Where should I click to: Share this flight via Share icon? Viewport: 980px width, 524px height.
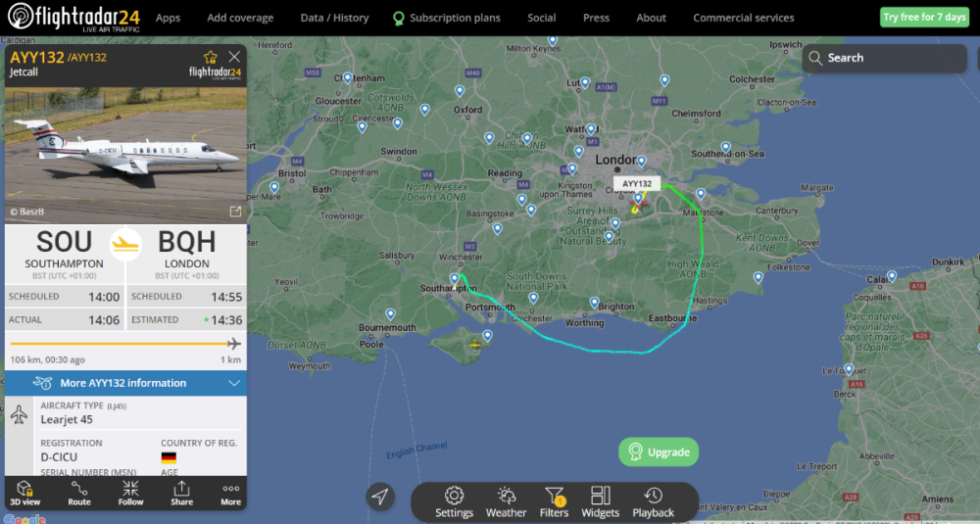(x=182, y=493)
